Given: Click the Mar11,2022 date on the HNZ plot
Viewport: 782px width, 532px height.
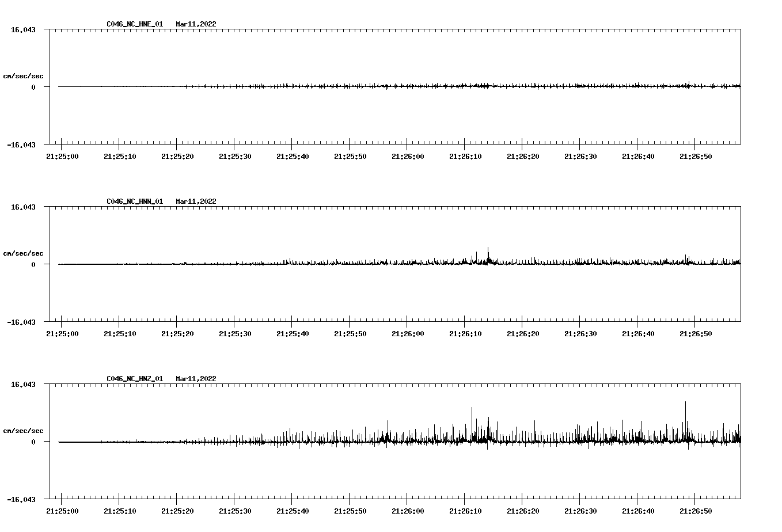Looking at the screenshot, I should [x=196, y=379].
